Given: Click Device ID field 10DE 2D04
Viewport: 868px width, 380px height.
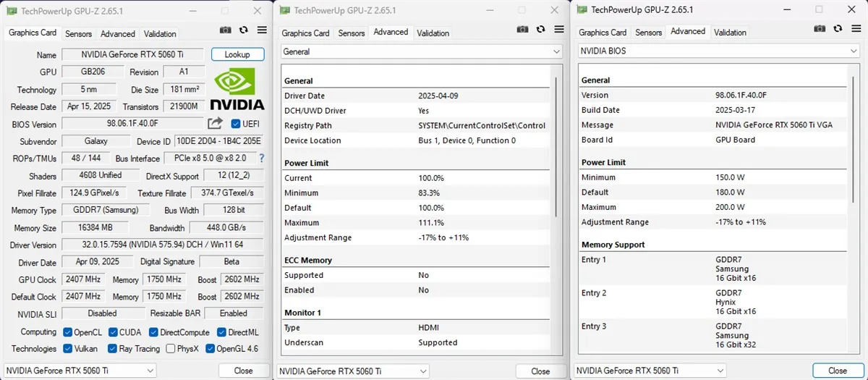Looking at the screenshot, I should [219, 141].
